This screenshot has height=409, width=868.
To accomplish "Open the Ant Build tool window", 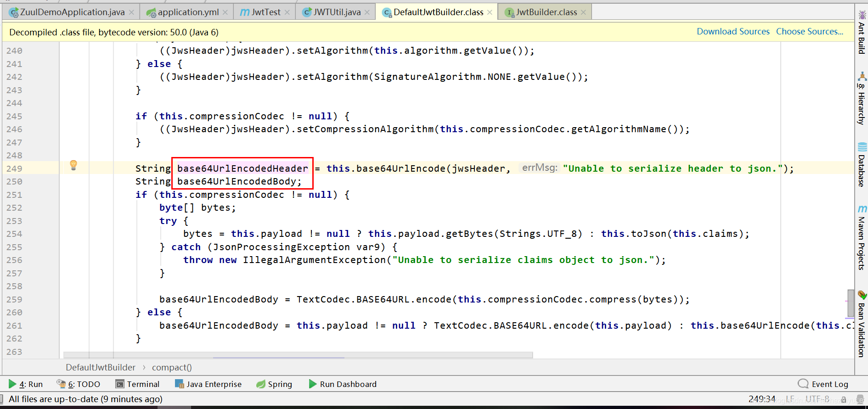I will (862, 32).
